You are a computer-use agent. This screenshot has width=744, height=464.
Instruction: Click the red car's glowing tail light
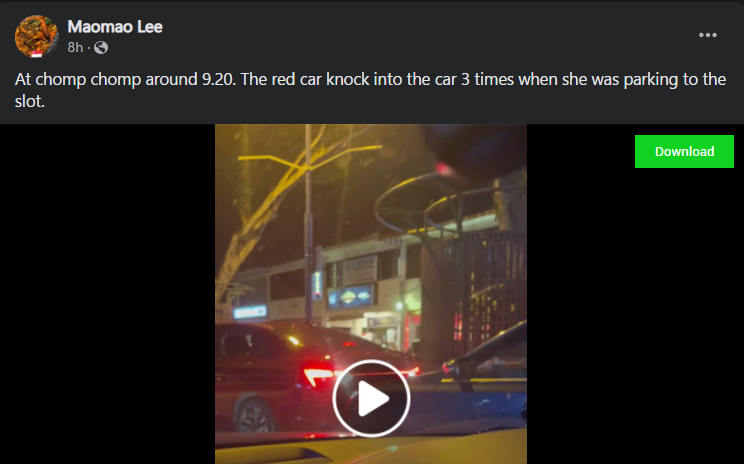pos(318,375)
